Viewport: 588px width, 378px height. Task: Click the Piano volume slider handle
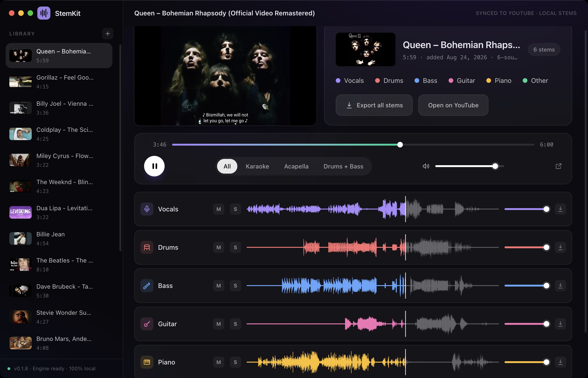[546, 362]
